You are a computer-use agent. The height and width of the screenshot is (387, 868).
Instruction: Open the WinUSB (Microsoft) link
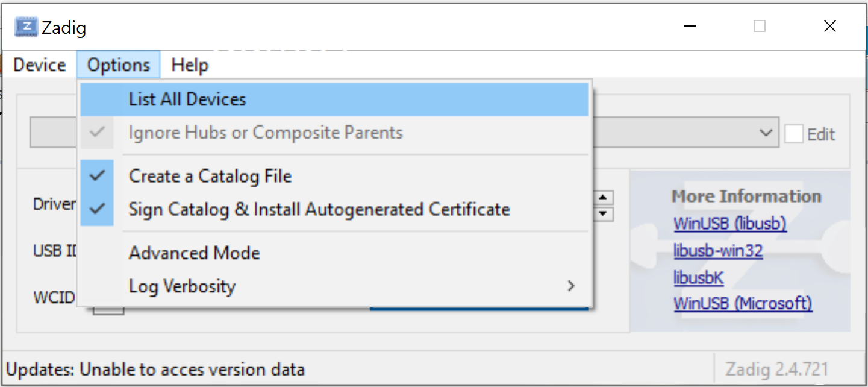743,303
